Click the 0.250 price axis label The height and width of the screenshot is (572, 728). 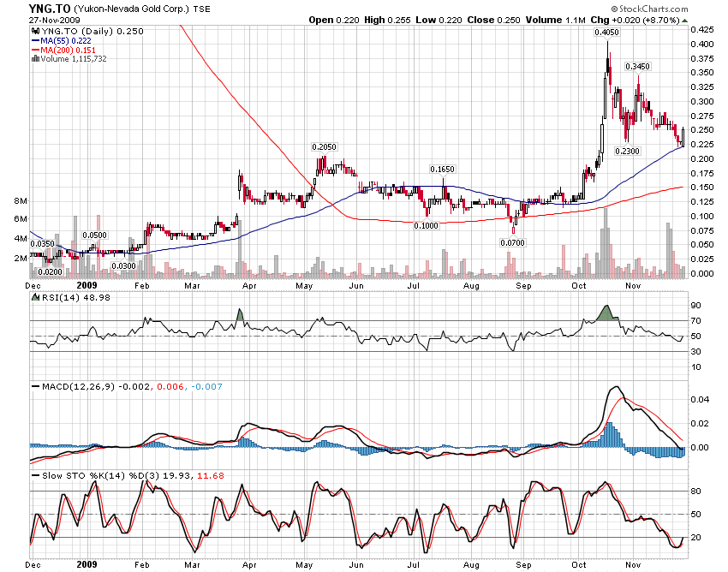pyautogui.click(x=702, y=129)
